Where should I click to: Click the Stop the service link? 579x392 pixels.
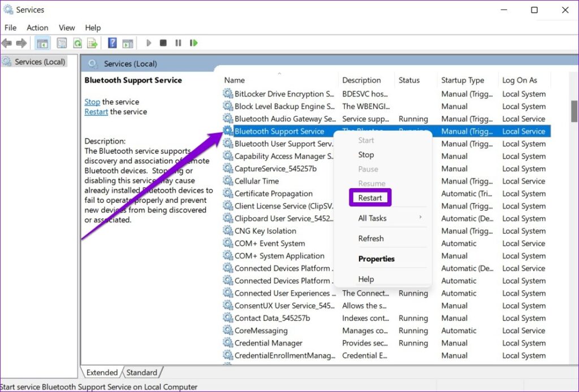click(x=92, y=102)
